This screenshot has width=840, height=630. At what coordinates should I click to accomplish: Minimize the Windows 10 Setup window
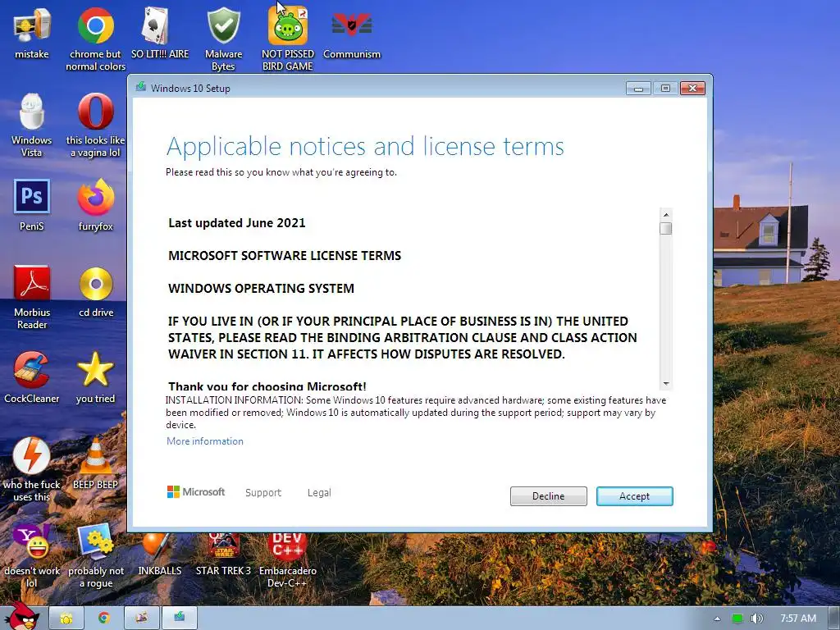(x=638, y=89)
